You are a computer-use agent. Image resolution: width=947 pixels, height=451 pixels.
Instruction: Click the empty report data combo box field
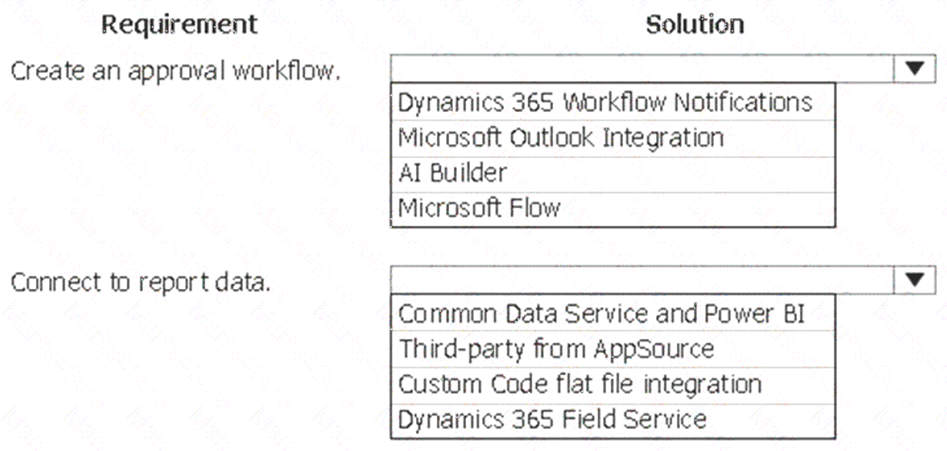[x=642, y=280]
